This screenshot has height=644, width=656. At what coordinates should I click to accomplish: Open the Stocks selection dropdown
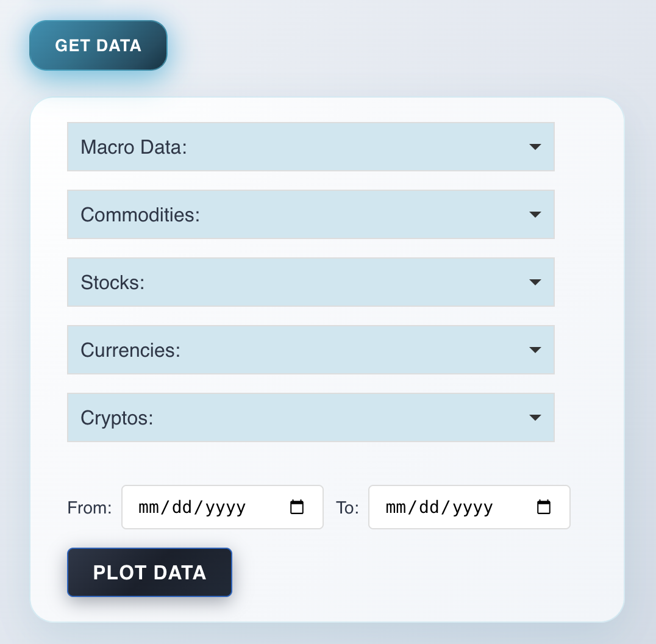coord(310,282)
